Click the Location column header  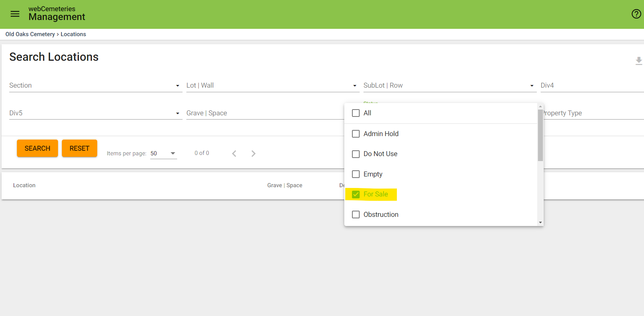coord(24,185)
